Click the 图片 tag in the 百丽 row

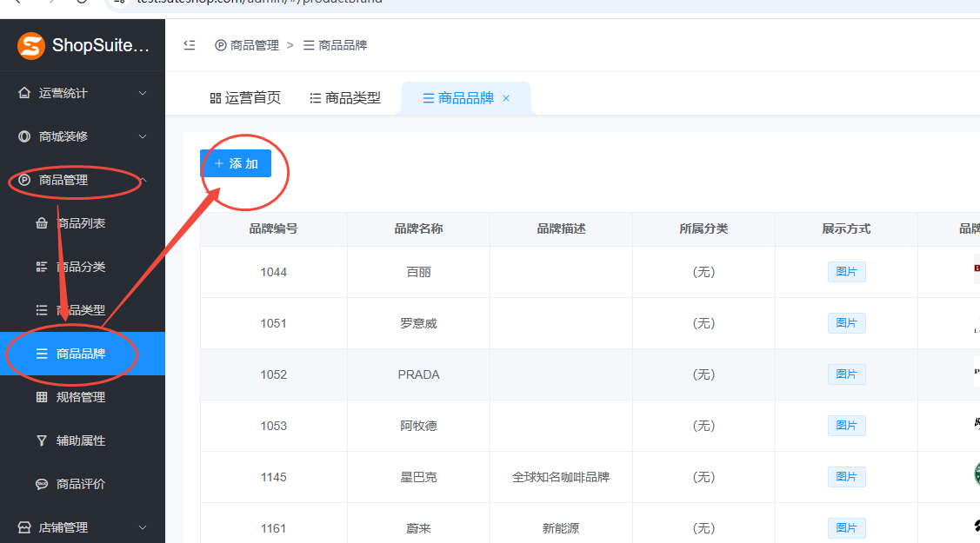[x=846, y=272]
